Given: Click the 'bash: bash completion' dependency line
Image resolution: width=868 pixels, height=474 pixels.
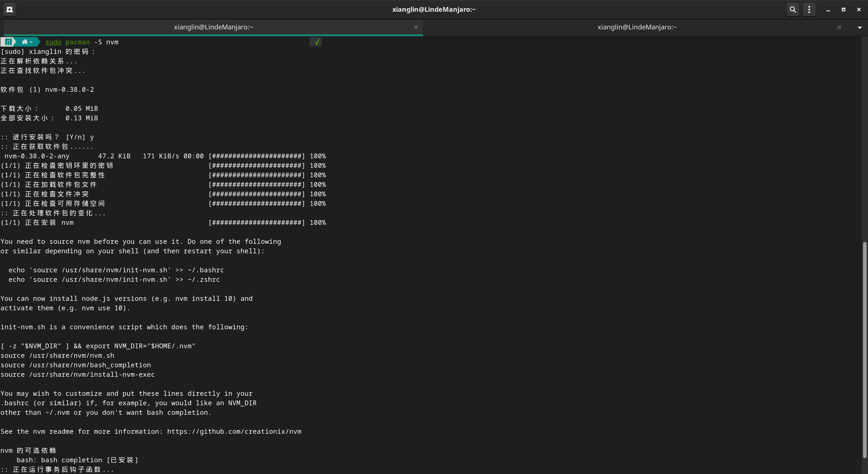Looking at the screenshot, I should pos(78,460).
